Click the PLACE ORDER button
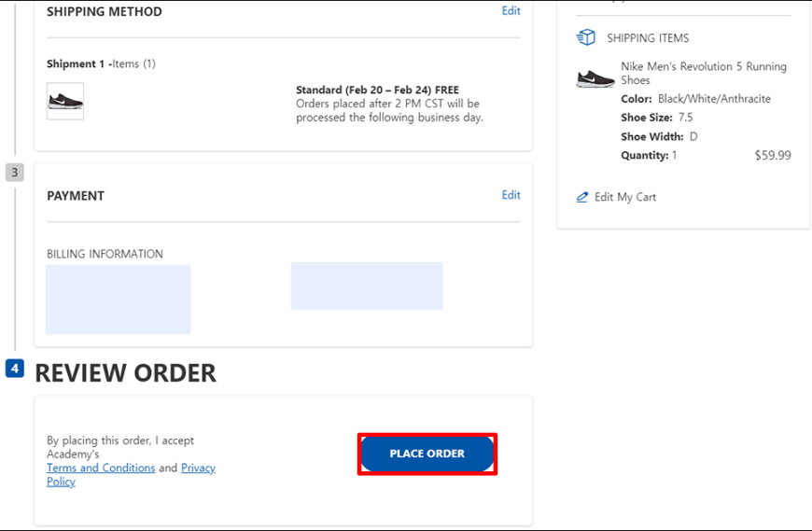The image size is (812, 531). 427,454
